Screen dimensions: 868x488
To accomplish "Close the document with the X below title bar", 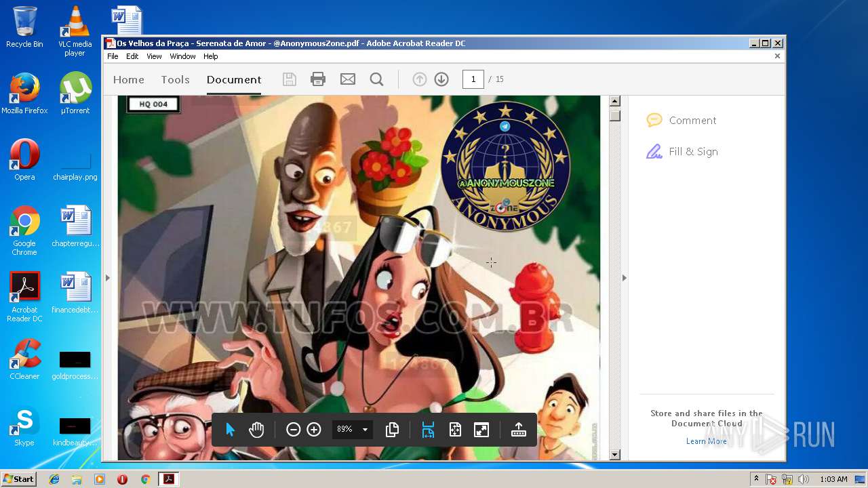I will (778, 56).
